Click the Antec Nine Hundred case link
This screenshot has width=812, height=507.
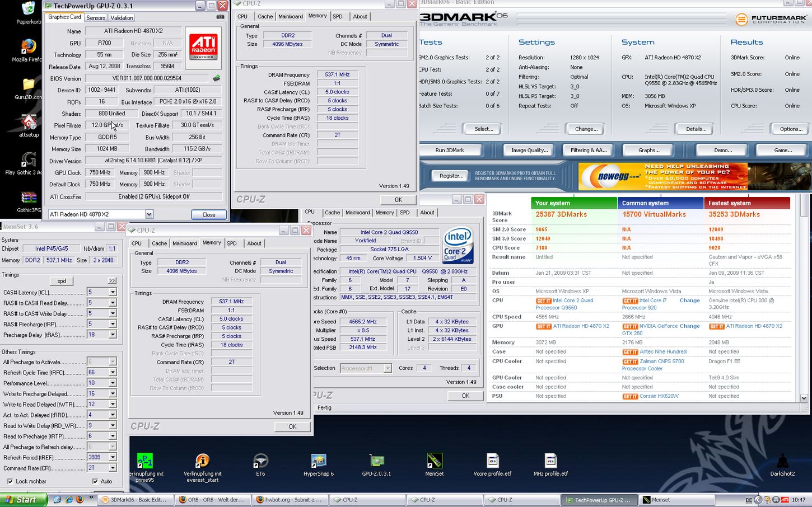coord(662,351)
